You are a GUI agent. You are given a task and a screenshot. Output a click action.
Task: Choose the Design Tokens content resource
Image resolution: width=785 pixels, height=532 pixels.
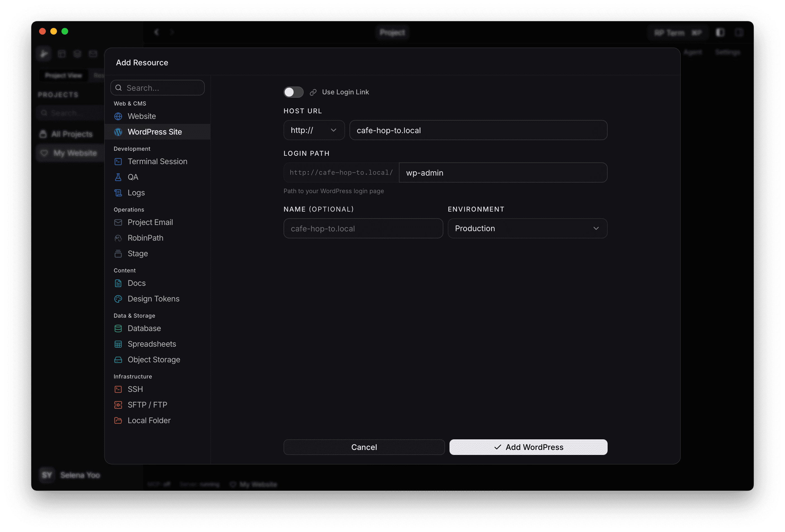pyautogui.click(x=153, y=298)
